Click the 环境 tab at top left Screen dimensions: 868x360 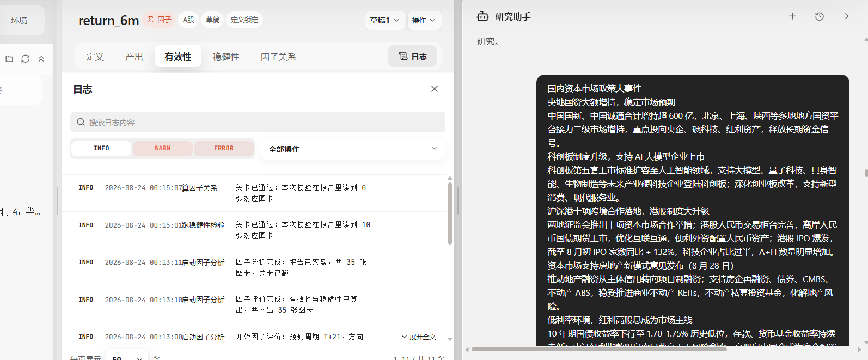click(x=19, y=20)
